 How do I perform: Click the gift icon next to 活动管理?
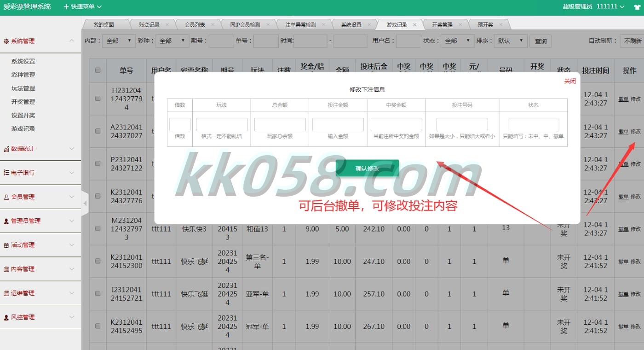(6, 245)
